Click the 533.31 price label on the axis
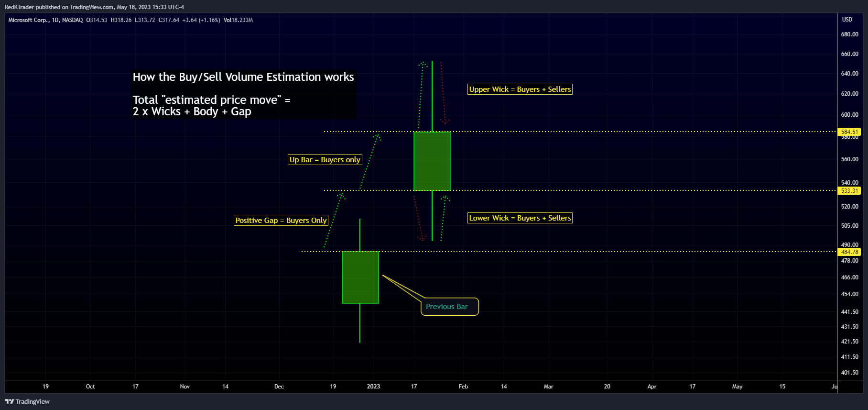This screenshot has height=410, width=868. 849,190
